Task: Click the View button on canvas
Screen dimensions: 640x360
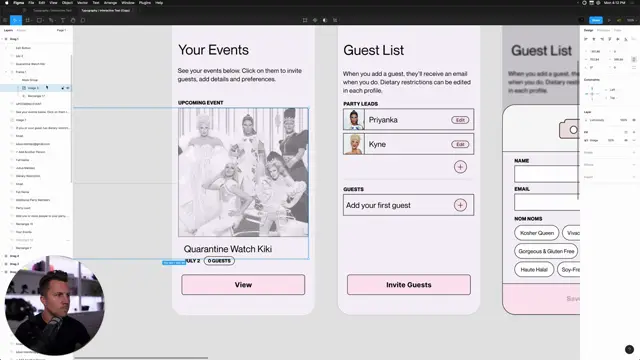Action: [x=243, y=285]
